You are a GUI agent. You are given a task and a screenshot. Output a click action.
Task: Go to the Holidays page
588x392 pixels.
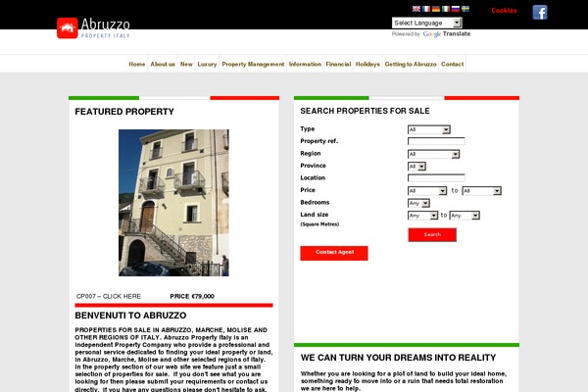click(367, 64)
